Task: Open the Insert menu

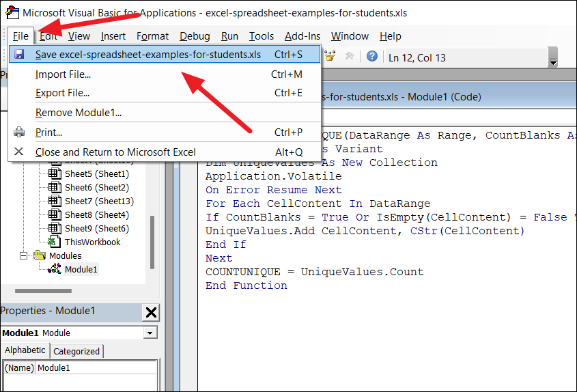Action: [113, 36]
